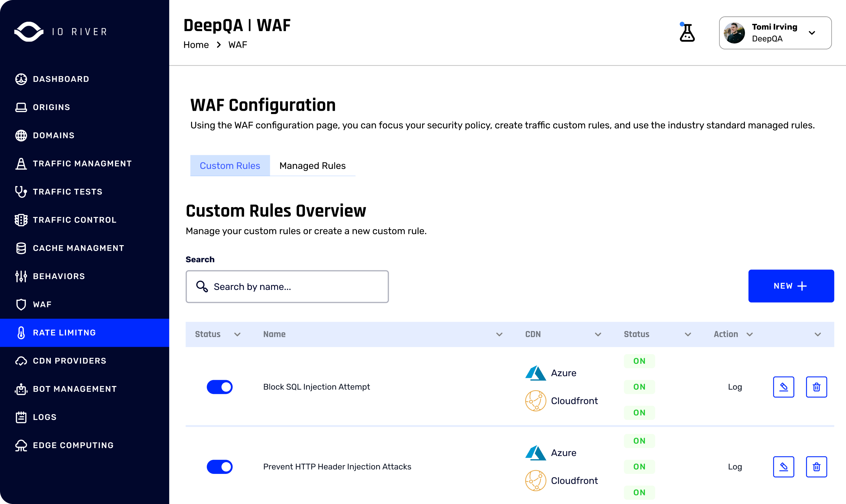Open the Bot Management section
The height and width of the screenshot is (504, 846).
coord(75,389)
